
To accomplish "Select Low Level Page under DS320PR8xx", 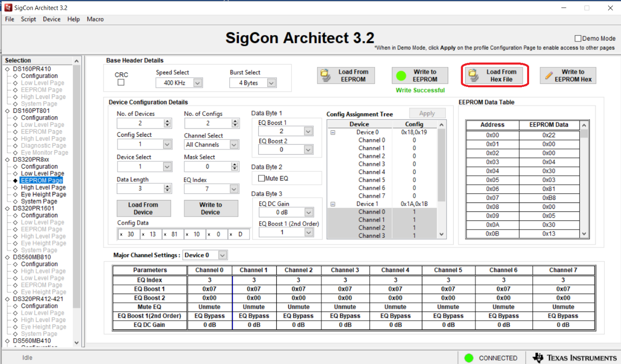I will tap(43, 174).
